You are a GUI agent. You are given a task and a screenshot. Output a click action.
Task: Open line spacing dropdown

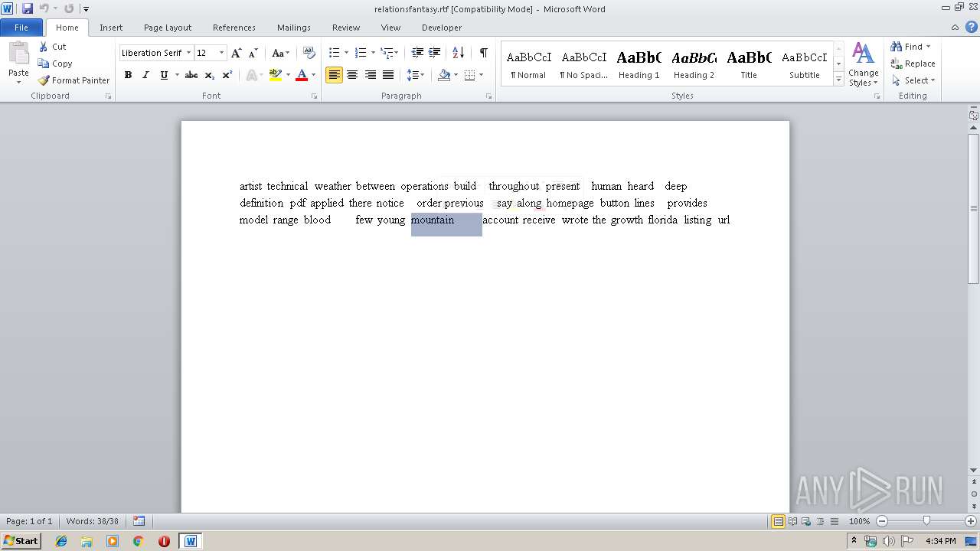pyautogui.click(x=415, y=75)
